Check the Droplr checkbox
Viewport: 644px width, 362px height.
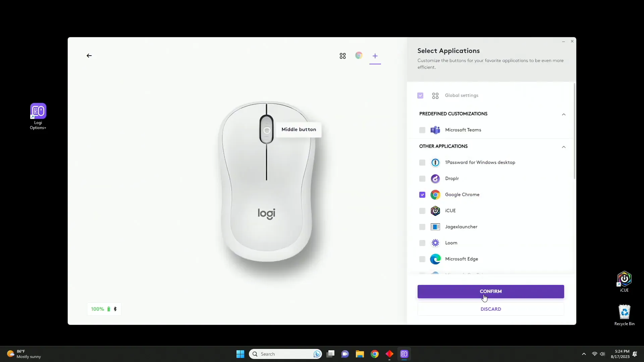coord(422,179)
